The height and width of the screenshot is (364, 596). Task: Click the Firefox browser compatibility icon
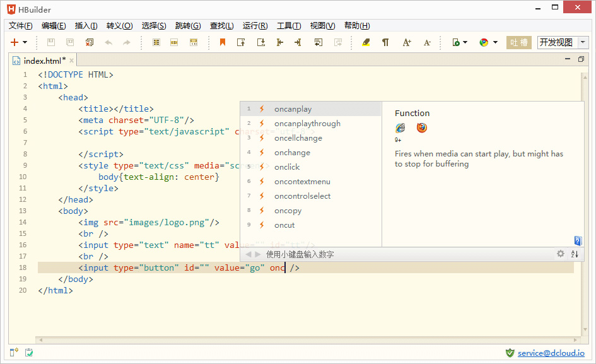(x=421, y=128)
